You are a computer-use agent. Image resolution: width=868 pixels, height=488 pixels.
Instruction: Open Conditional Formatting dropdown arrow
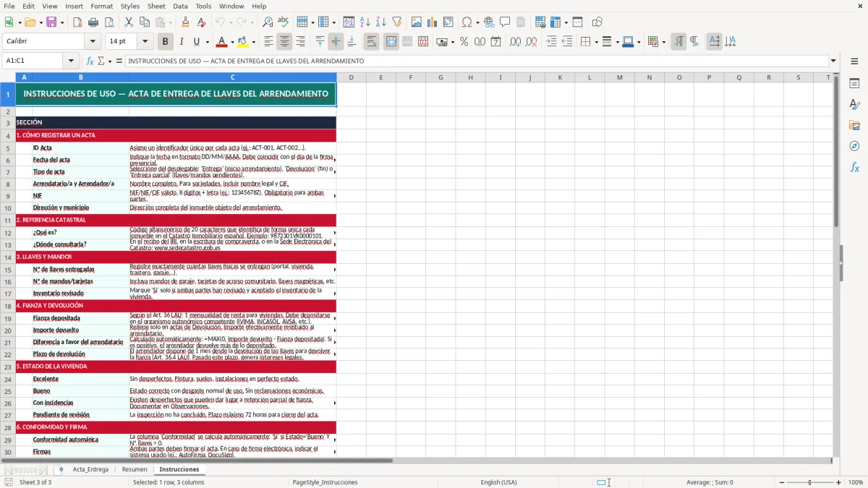(663, 42)
